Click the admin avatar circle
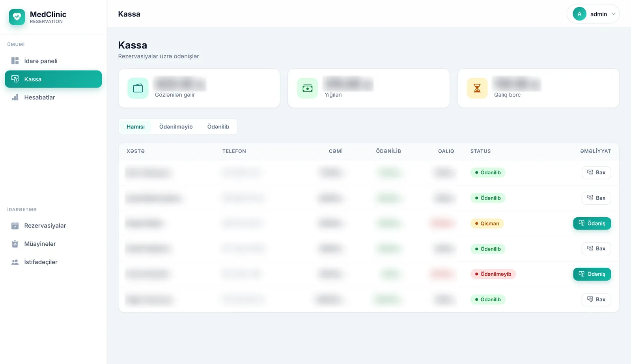 (x=579, y=14)
